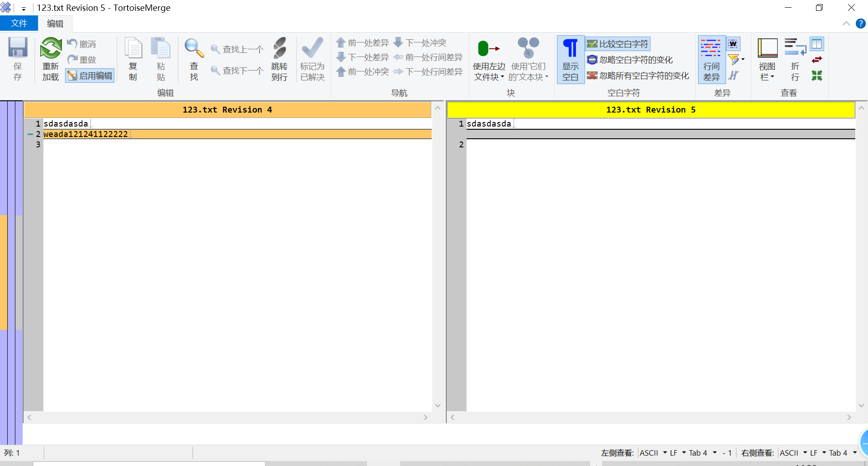Click the Paste (粘贴) icon
This screenshot has width=868, height=466.
coord(161,48)
